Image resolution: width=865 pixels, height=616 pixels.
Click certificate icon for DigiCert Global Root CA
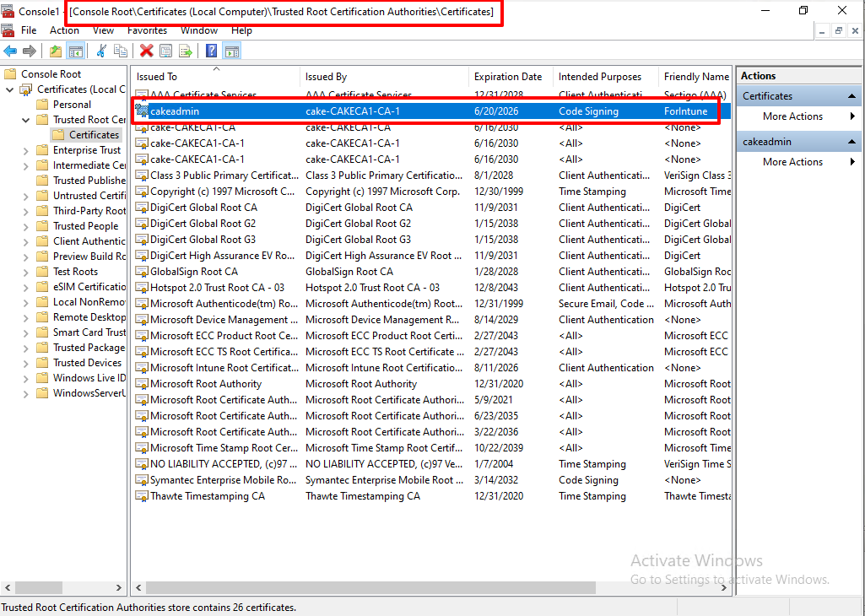tap(142, 208)
